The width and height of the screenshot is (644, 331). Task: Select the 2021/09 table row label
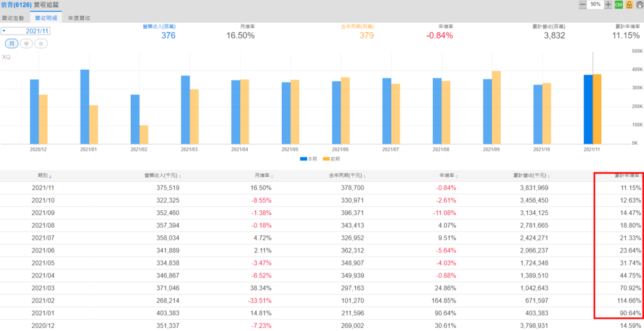pyautogui.click(x=43, y=213)
